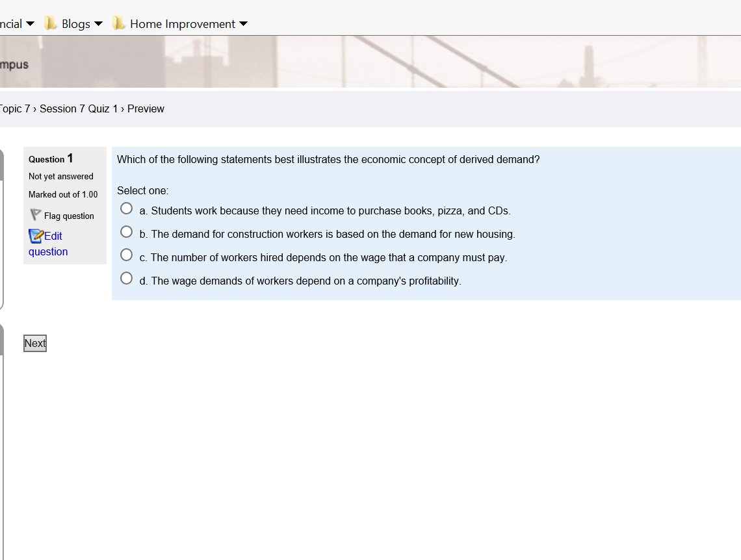Viewport: 741px width, 560px height.
Task: Click the flag icon beside Flag question
Action: point(36,215)
